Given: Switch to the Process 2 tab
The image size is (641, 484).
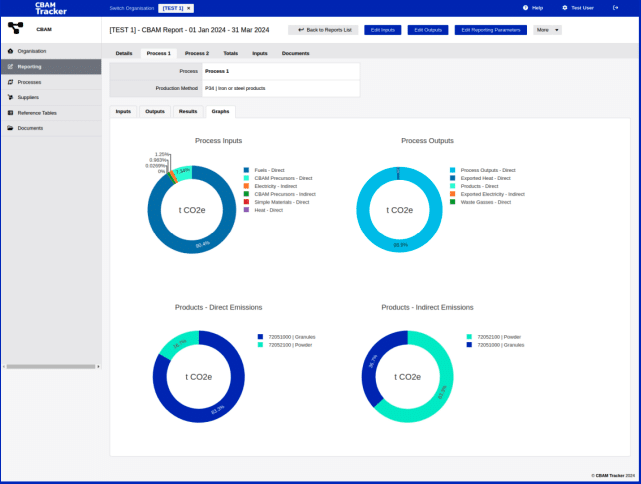Looking at the screenshot, I should (197, 52).
